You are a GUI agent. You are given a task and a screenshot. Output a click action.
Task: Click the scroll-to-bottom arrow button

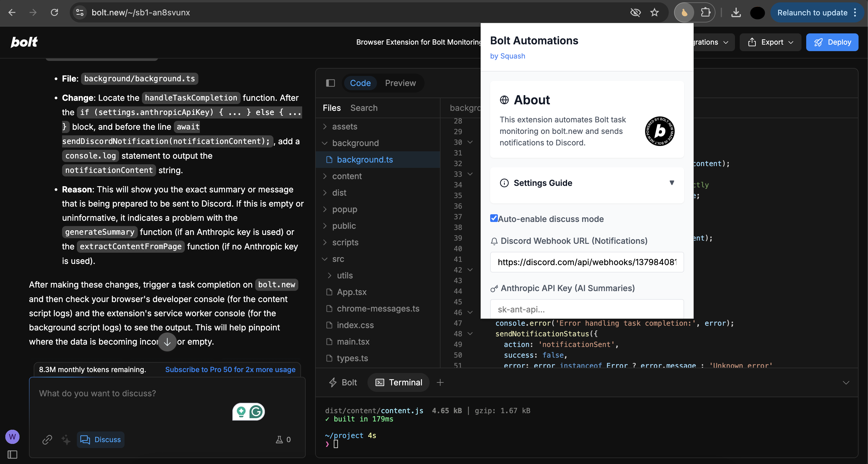pos(167,342)
